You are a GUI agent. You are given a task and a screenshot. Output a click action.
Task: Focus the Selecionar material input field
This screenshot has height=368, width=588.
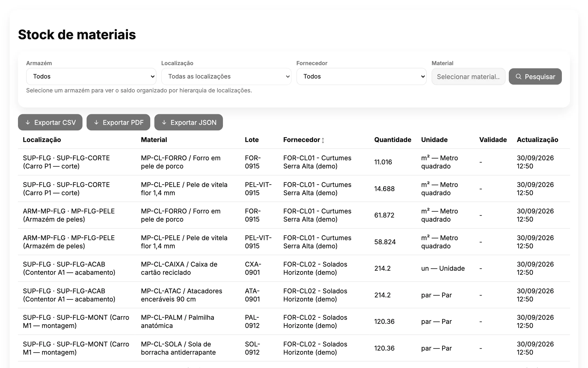pos(468,77)
